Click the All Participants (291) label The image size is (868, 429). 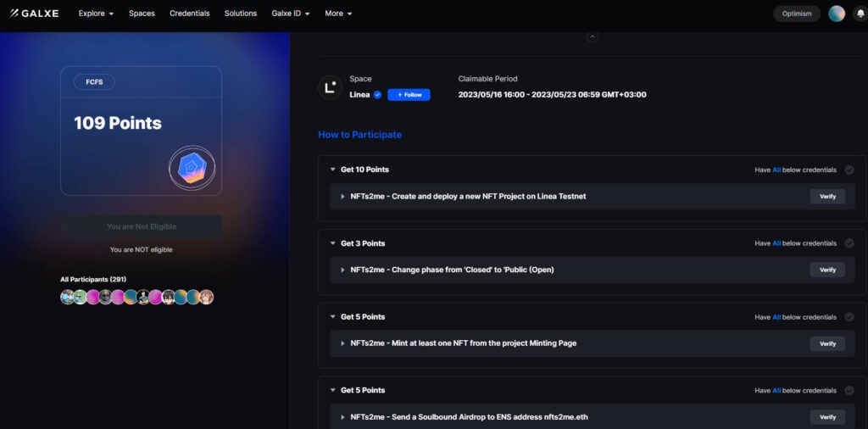click(x=93, y=280)
